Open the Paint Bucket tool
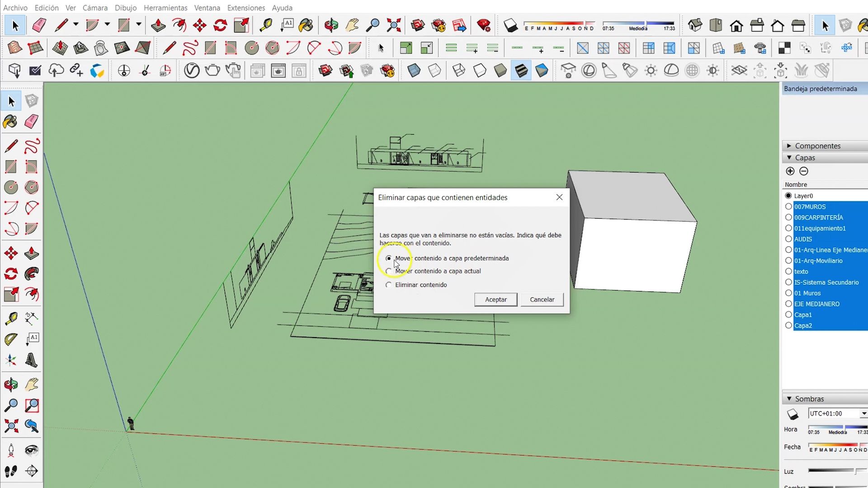Image resolution: width=868 pixels, height=488 pixels. [x=307, y=25]
